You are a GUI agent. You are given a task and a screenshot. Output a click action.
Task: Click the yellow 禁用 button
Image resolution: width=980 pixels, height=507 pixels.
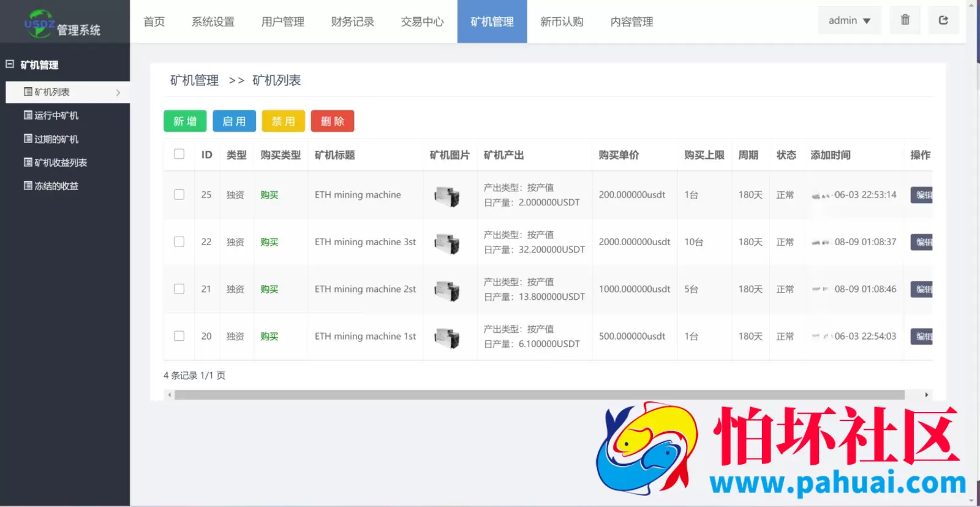click(x=283, y=121)
